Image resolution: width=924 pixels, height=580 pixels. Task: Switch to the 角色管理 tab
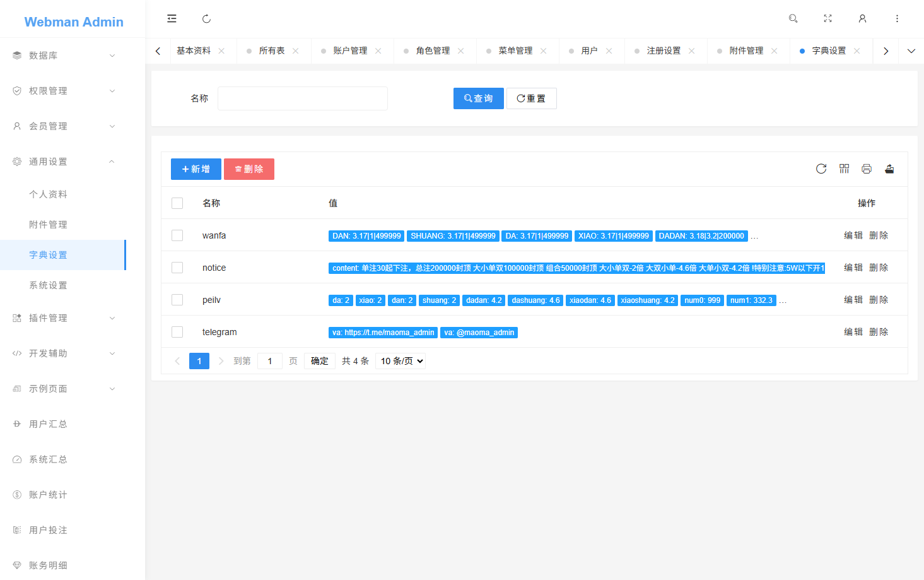pos(433,51)
